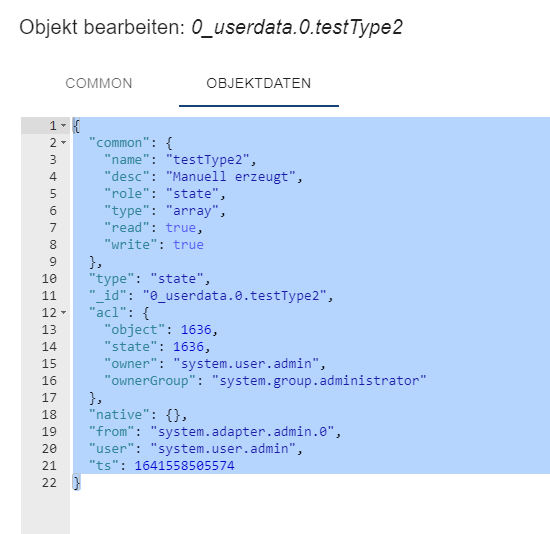Click the true value of "write"
This screenshot has height=534, width=550.
[188, 245]
